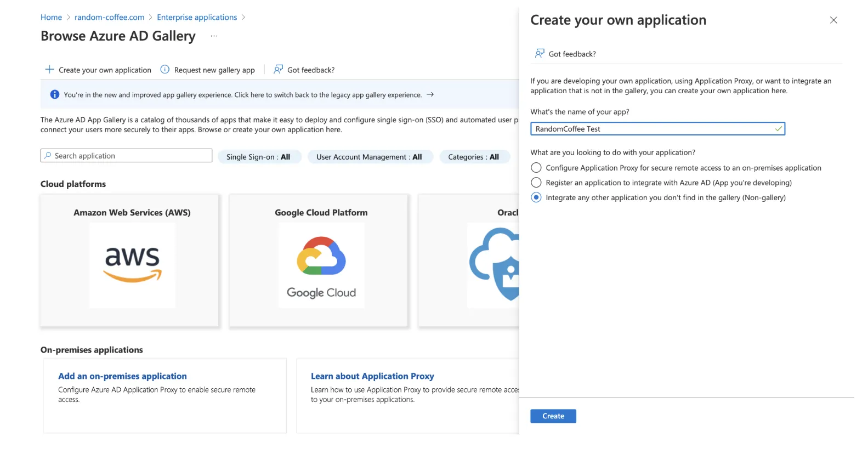Viewport: 868px width, 476px height.
Task: Click Got feedback? in right panel
Action: point(565,54)
